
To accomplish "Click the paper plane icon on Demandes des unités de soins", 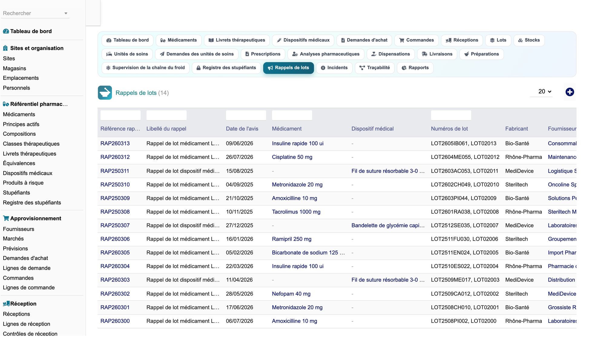I will (x=162, y=54).
